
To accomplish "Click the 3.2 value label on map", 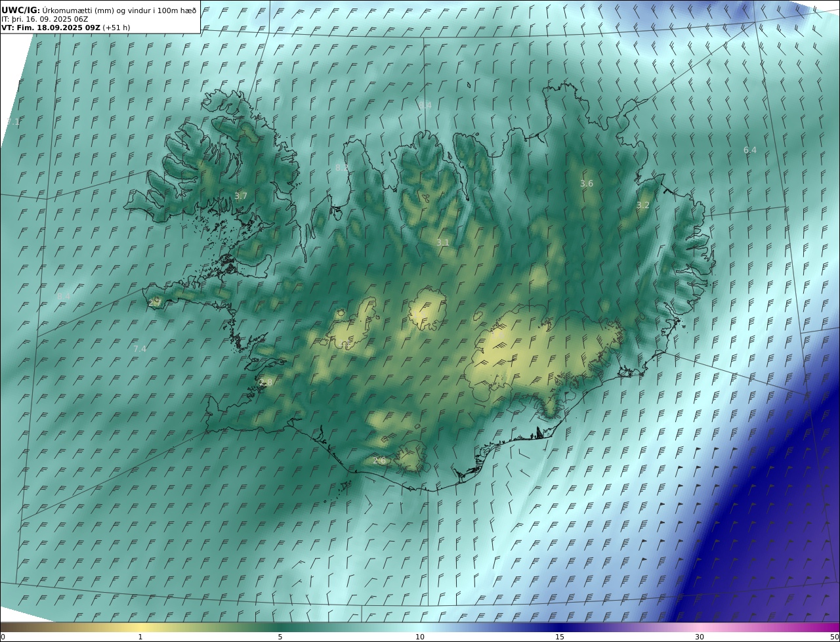I will pyautogui.click(x=643, y=205).
